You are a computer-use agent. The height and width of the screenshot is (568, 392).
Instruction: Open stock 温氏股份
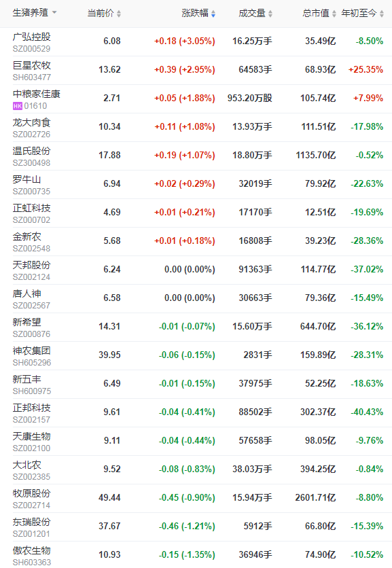pos(31,151)
